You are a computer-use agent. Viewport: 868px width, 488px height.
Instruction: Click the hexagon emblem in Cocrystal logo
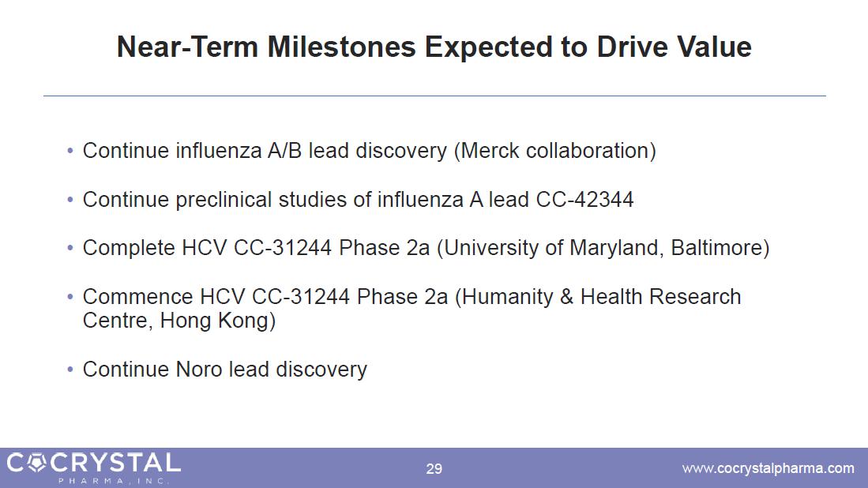click(36, 463)
